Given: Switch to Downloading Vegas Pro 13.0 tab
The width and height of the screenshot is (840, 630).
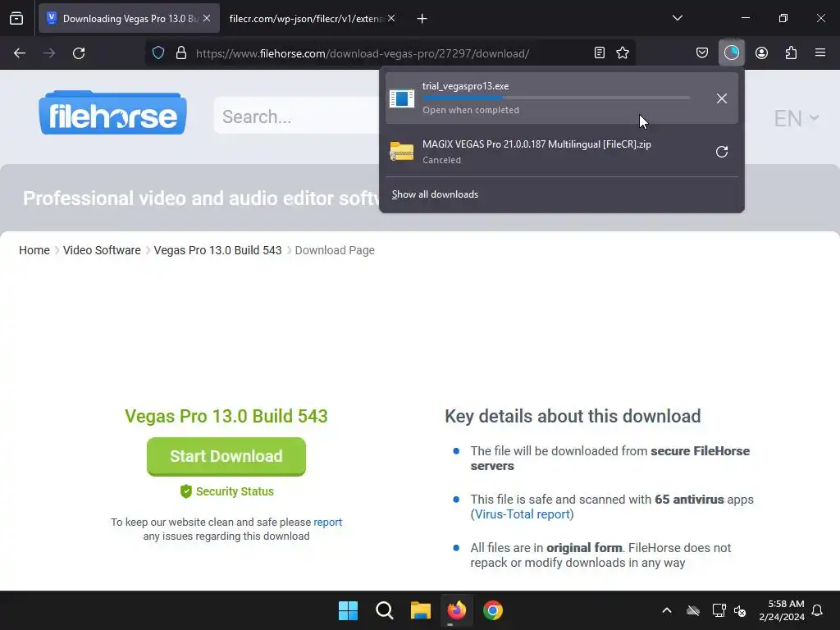Looking at the screenshot, I should click(129, 18).
